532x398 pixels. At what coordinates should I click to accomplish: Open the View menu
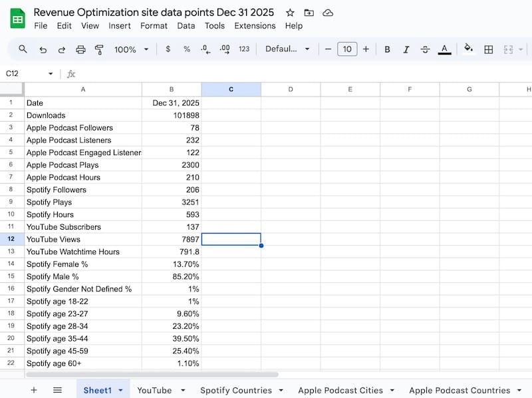(x=90, y=26)
